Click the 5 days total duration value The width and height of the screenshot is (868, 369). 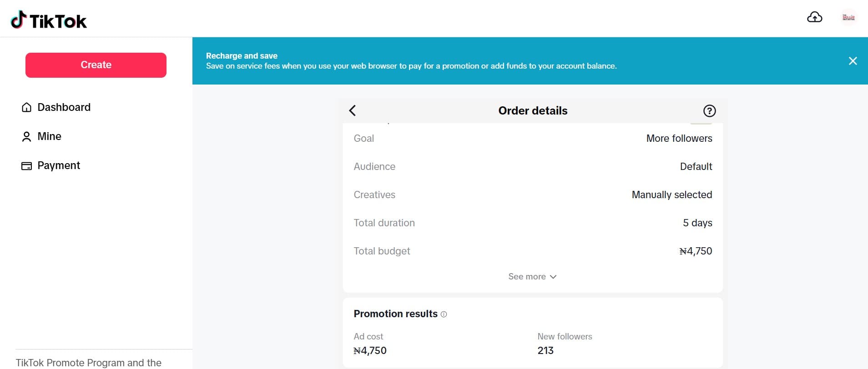click(x=697, y=223)
